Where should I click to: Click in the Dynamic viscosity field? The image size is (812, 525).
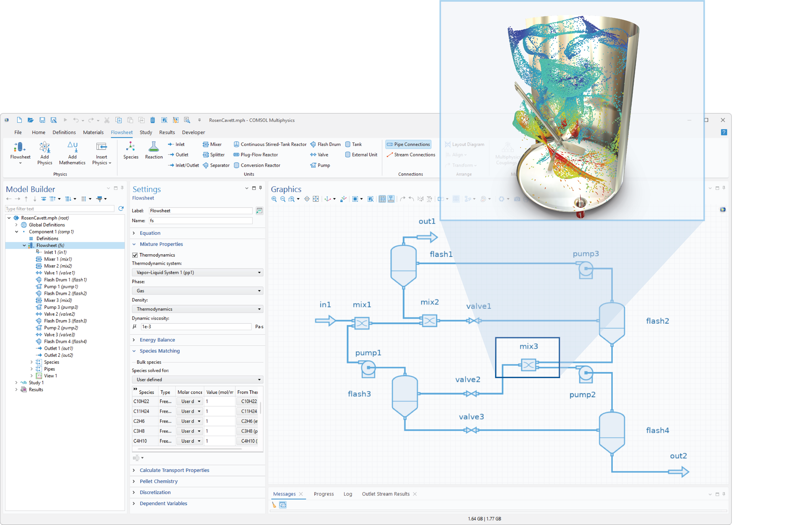[196, 327]
